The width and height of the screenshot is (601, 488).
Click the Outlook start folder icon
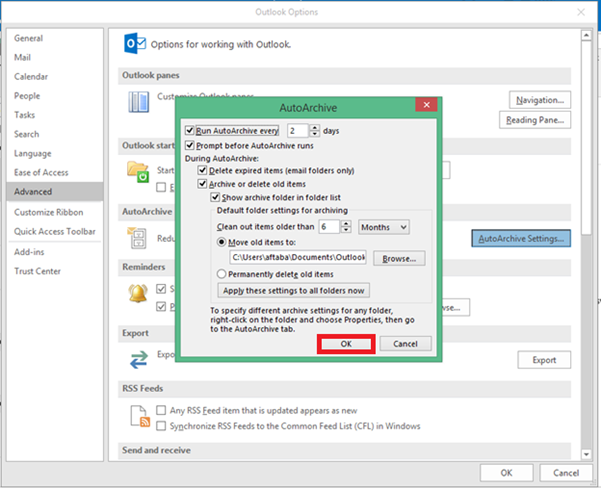[x=138, y=172]
